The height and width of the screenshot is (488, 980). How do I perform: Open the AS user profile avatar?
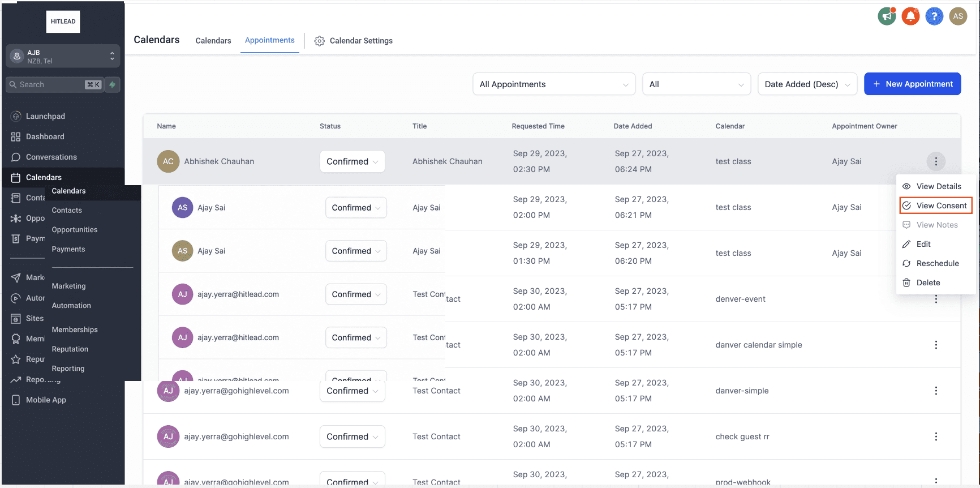click(958, 16)
